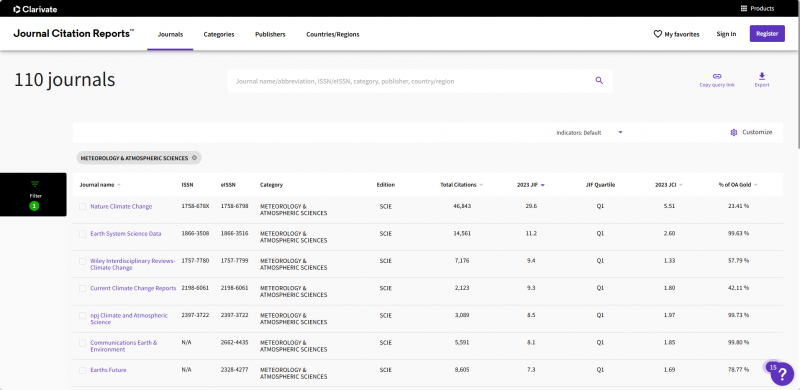Select the Earths Future row checkbox
The width and height of the screenshot is (800, 390).
(x=83, y=370)
